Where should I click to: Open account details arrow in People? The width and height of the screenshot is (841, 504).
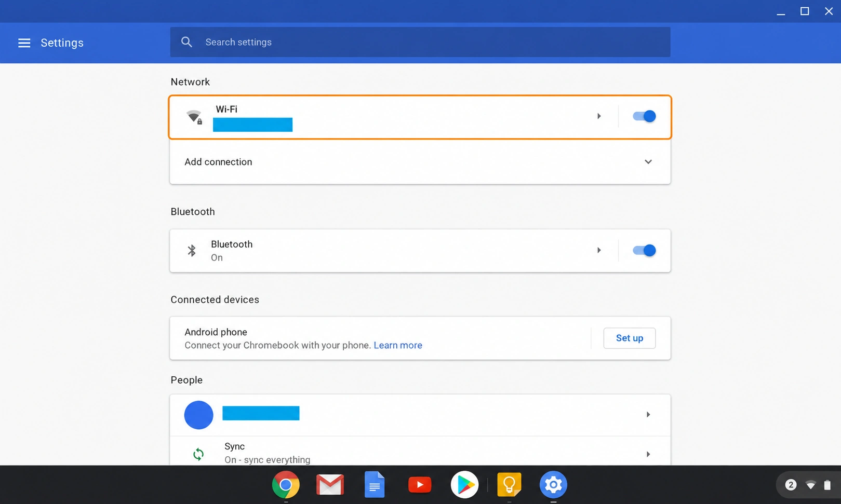coord(648,414)
